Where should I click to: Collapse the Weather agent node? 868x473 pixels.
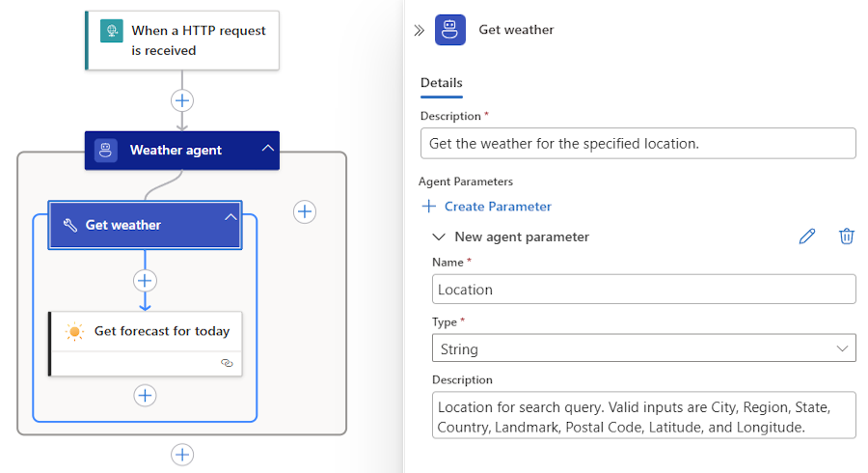coord(268,148)
